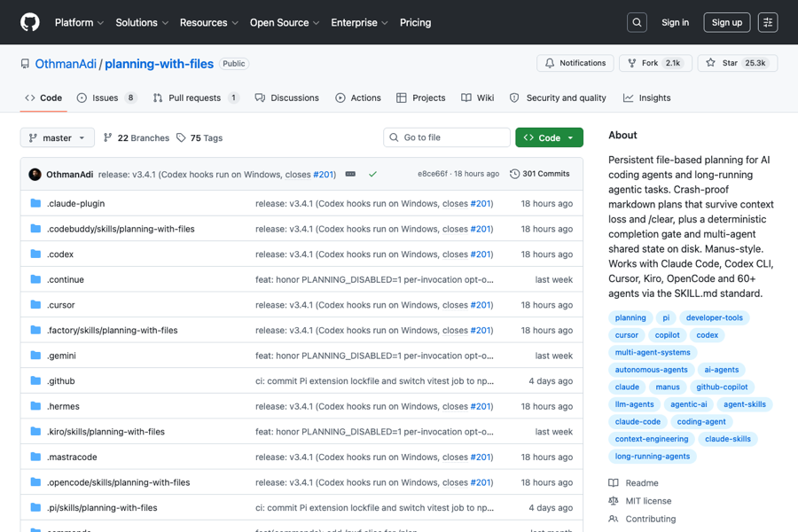
Task: Open the .codebuddy/skills/planning-with-files folder
Action: pyautogui.click(x=121, y=229)
